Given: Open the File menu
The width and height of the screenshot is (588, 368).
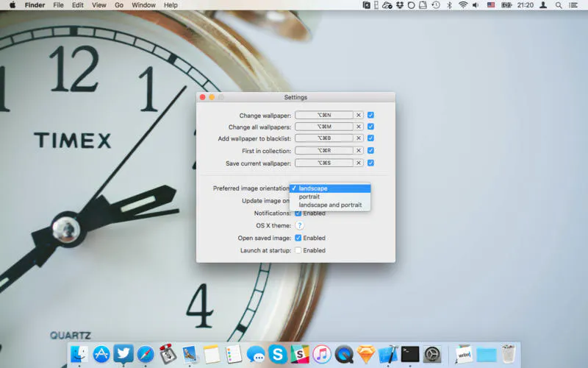Looking at the screenshot, I should point(58,5).
